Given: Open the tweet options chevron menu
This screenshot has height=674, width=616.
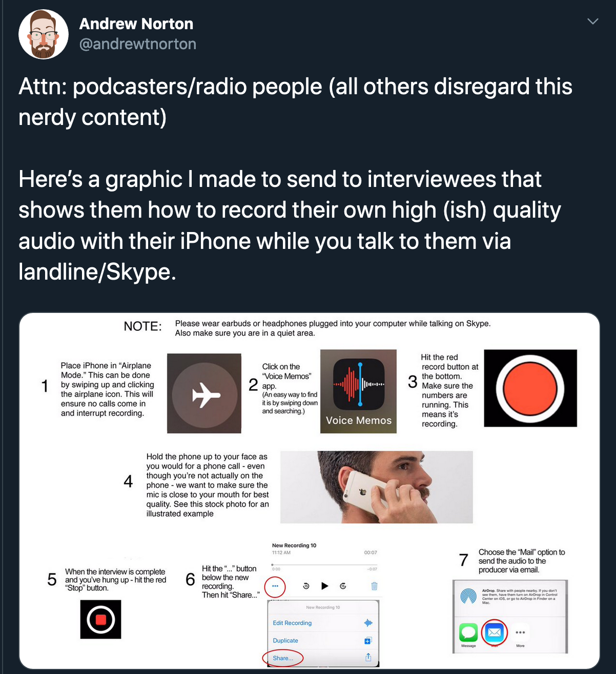Looking at the screenshot, I should (x=592, y=22).
